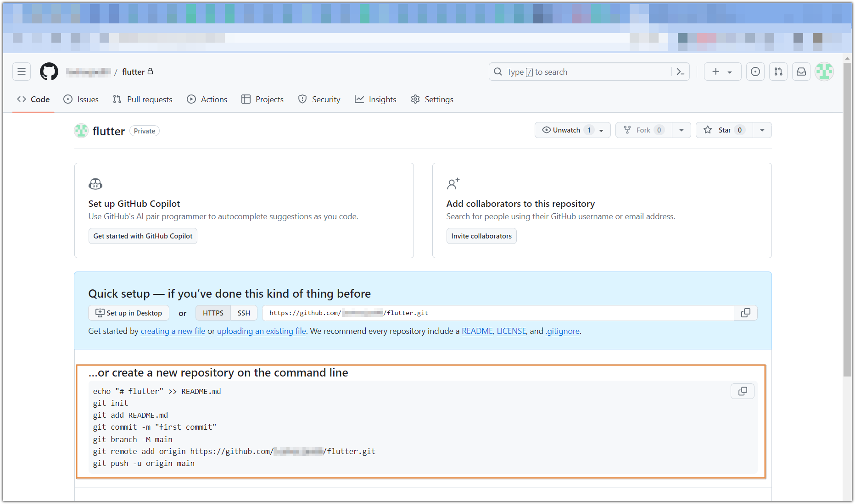
Task: Click the 'git push -u origin main' line
Action: 144,464
